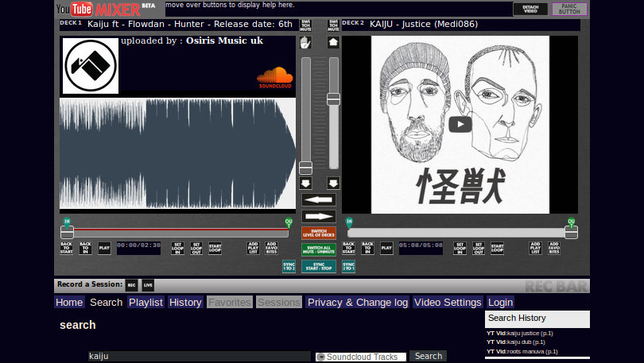Click the REC record session button
Image resolution: width=644 pixels, height=363 pixels.
pyautogui.click(x=131, y=285)
